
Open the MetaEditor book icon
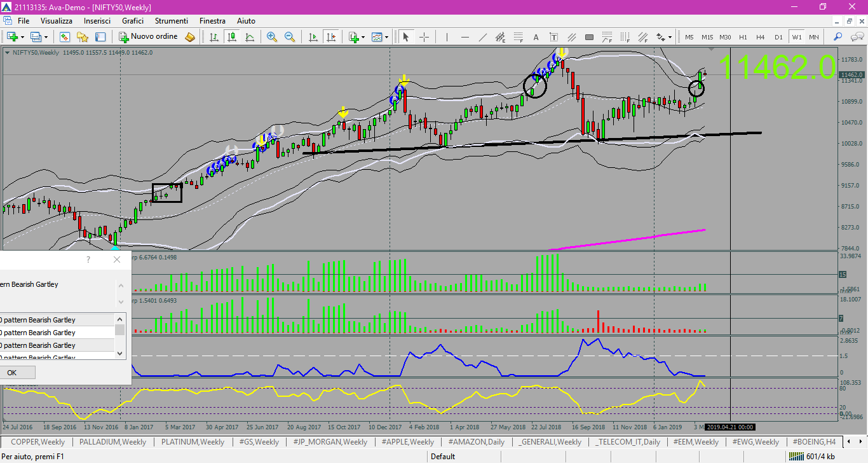(x=190, y=37)
